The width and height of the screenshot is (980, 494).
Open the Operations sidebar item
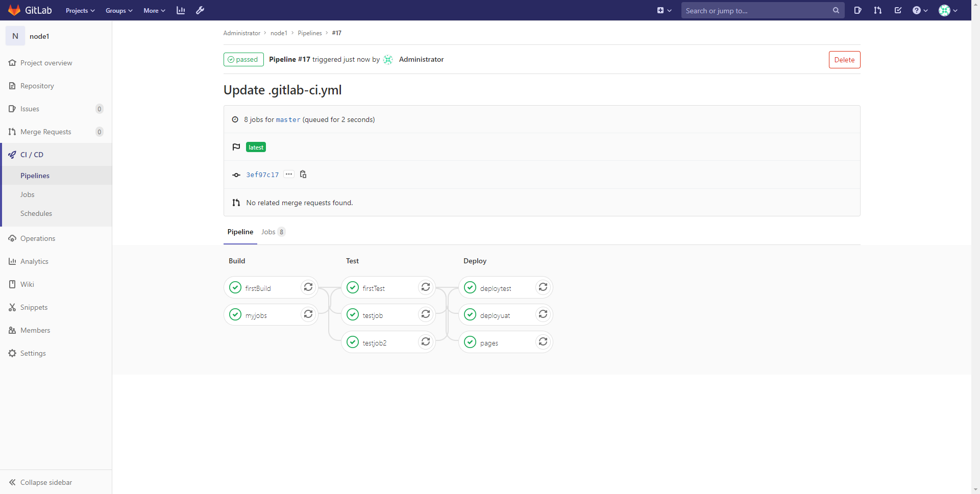tap(56, 238)
